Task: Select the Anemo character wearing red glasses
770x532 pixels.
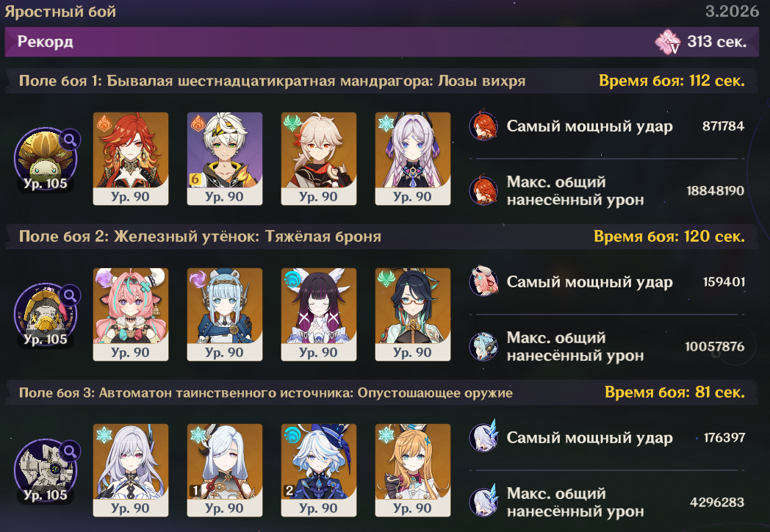Action: point(412,314)
